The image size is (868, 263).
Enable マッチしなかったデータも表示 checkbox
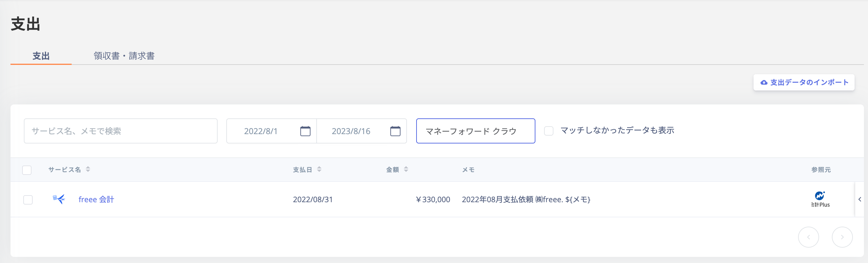(548, 131)
